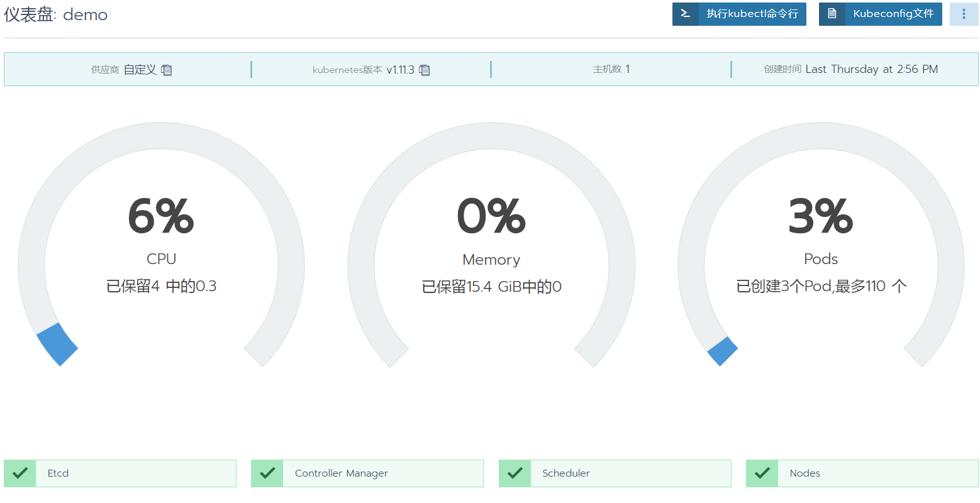Click the 仪表盘: demo page title

click(56, 14)
